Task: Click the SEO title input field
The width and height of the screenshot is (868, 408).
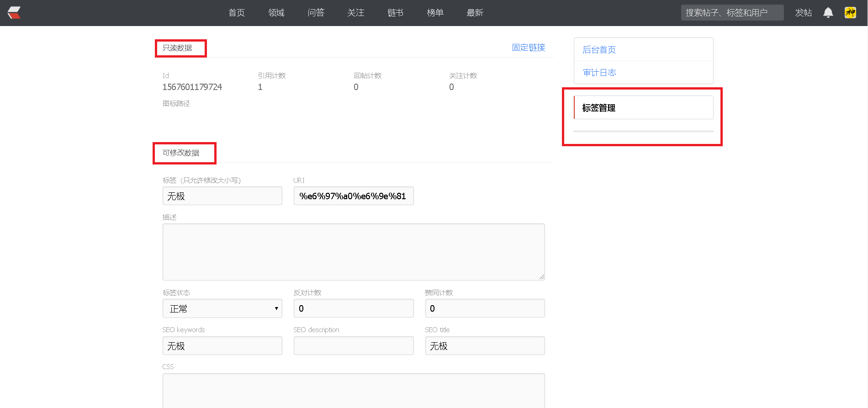Action: (x=485, y=346)
